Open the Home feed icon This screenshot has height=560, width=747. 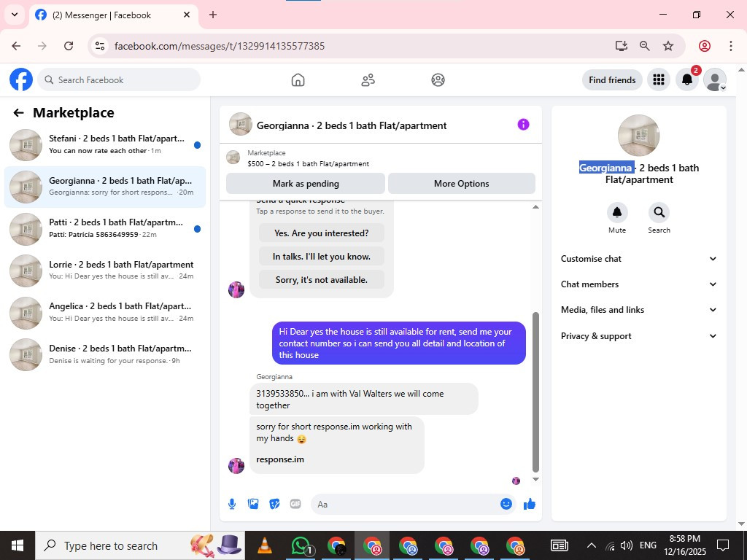pyautogui.click(x=298, y=79)
